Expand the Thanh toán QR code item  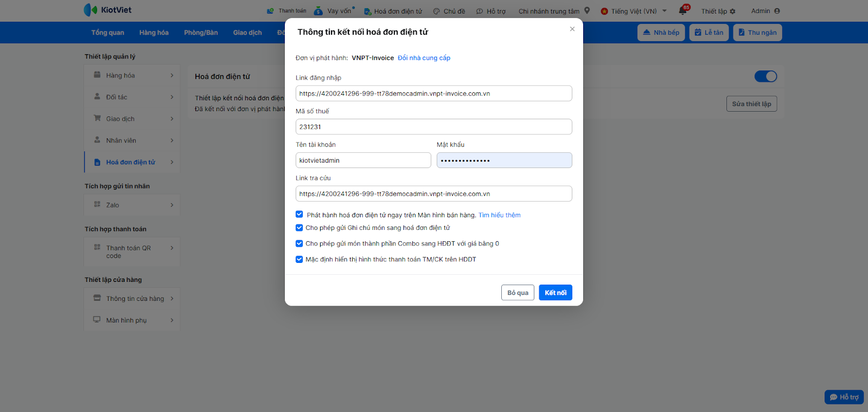pos(132,252)
